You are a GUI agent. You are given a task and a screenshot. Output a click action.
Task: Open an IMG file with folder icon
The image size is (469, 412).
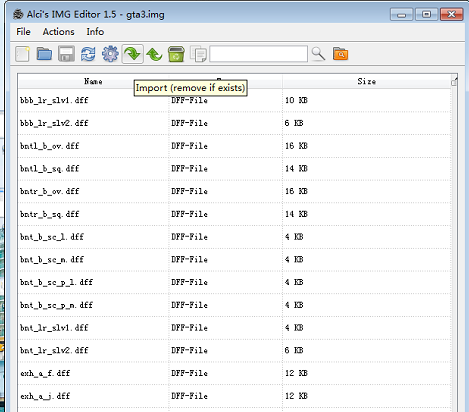coord(44,54)
